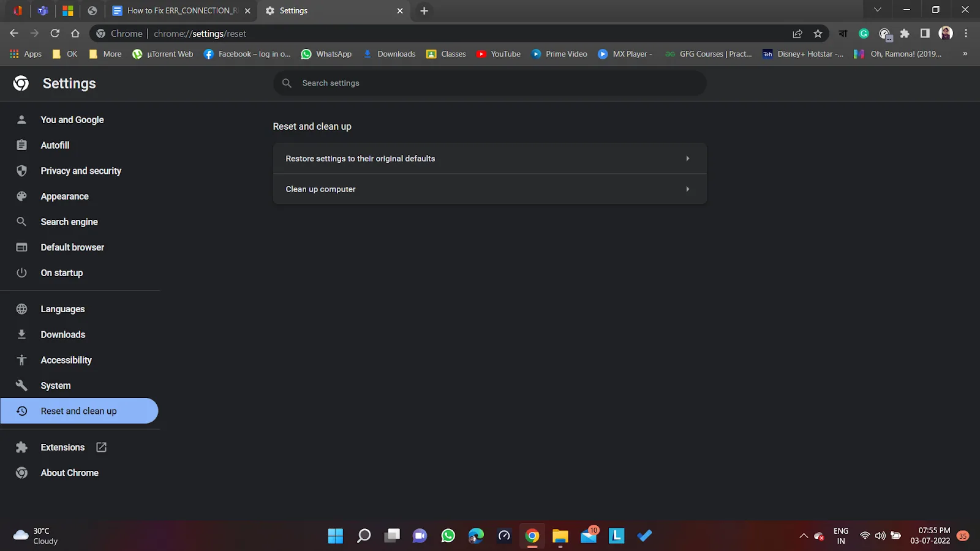Expand Restore settings to their original defaults
This screenshot has height=551, width=980.
point(489,159)
